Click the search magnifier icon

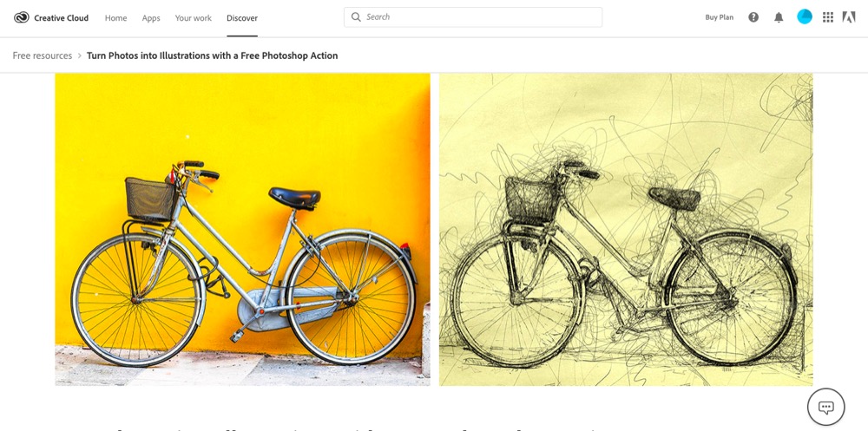356,17
